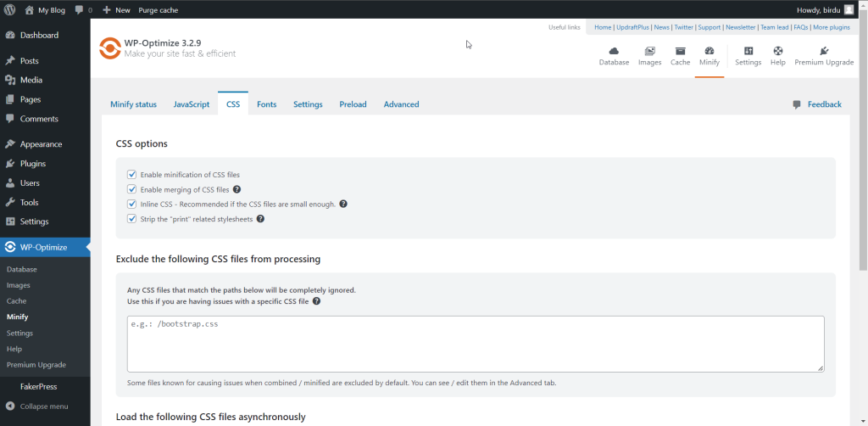Image resolution: width=868 pixels, height=426 pixels.
Task: Open the comments bubble in admin bar
Action: coord(83,10)
